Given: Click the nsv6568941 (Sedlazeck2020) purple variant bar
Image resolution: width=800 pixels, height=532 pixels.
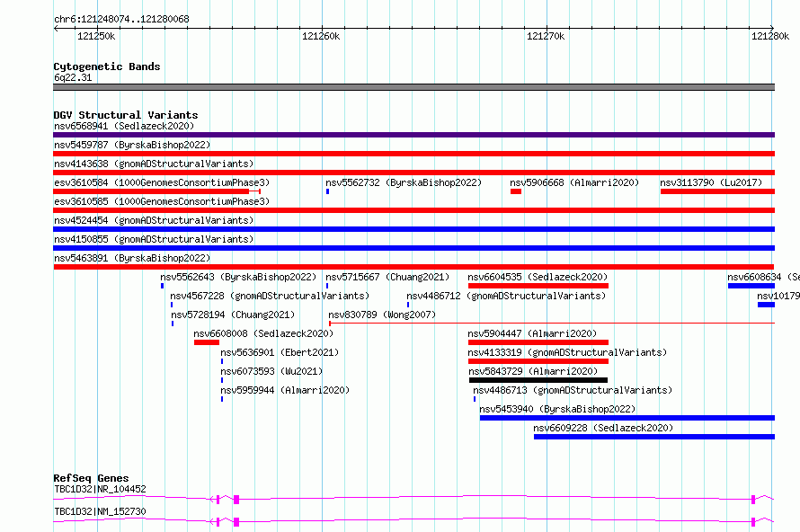Looking at the screenshot, I should point(413,135).
